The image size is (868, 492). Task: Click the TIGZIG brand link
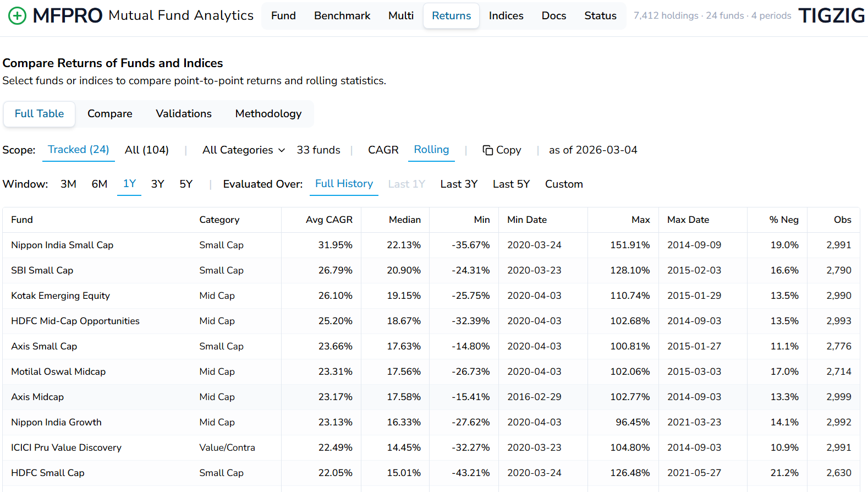(x=832, y=16)
